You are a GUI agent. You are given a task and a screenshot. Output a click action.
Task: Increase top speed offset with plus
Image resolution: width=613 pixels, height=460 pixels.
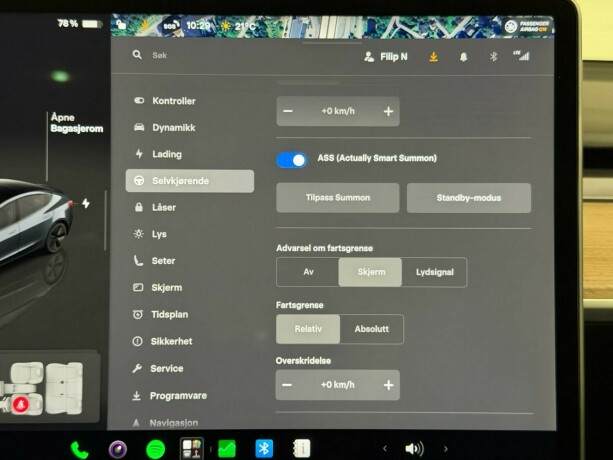pos(388,111)
